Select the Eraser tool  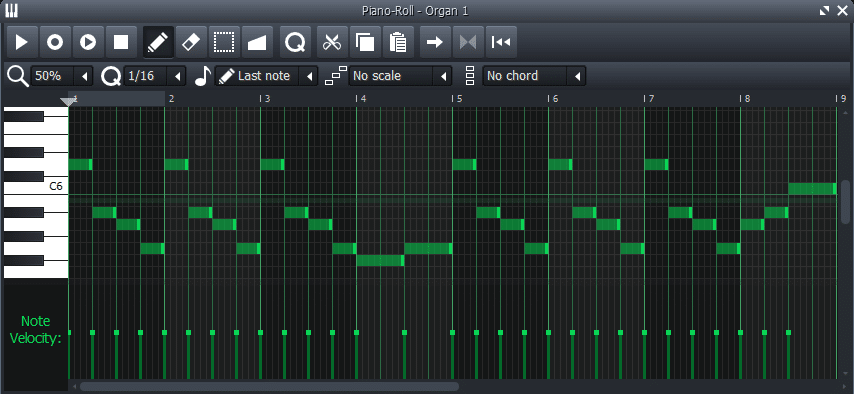tap(191, 42)
